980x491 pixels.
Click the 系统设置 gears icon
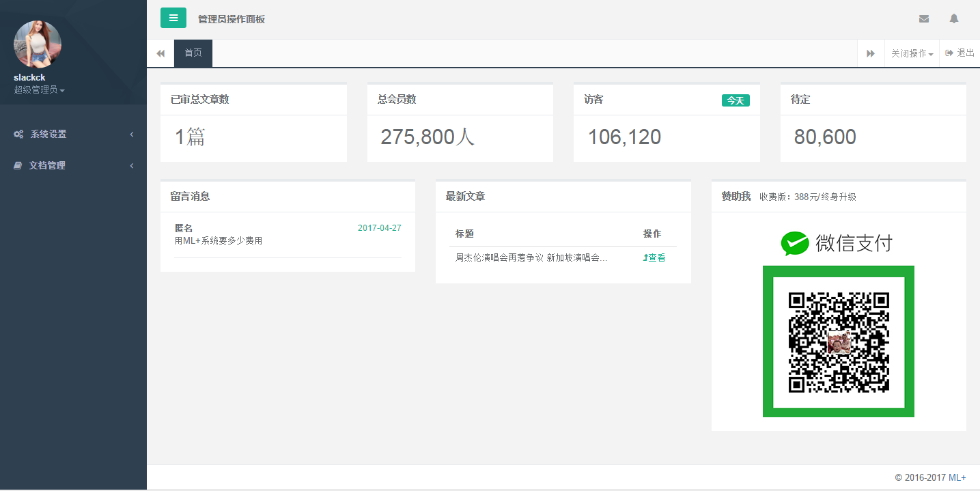click(x=18, y=135)
